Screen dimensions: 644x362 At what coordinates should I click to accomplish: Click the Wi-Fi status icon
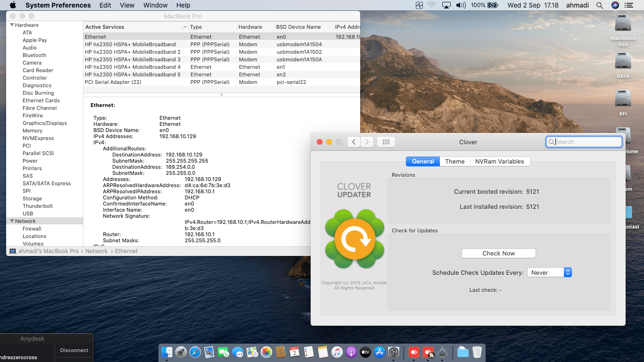coord(432,5)
